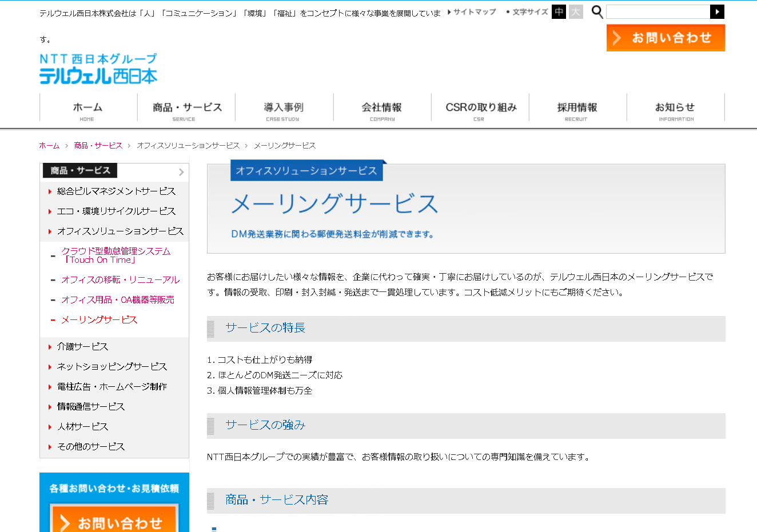The height and width of the screenshot is (532, 757).
Task: Click the サービスの特長 section heading
Action: point(265,328)
